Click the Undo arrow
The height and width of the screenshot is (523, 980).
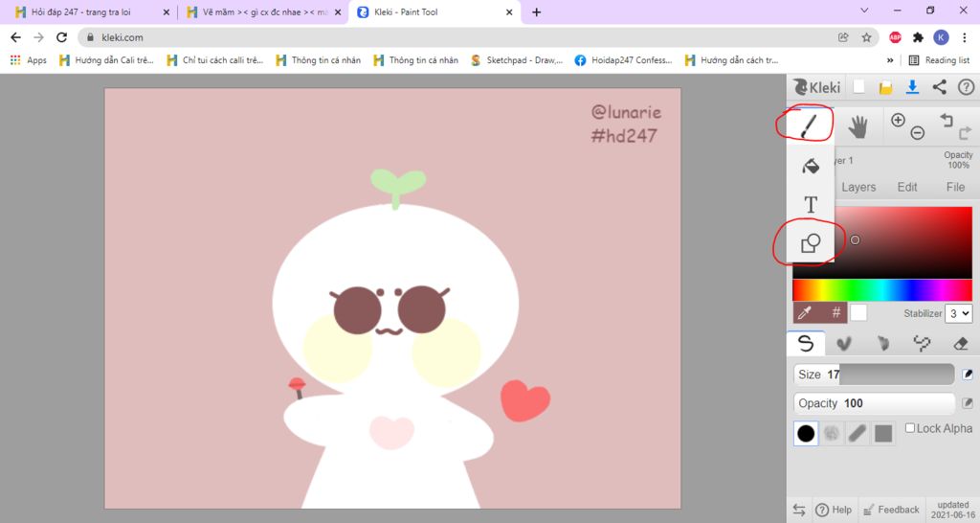(947, 120)
